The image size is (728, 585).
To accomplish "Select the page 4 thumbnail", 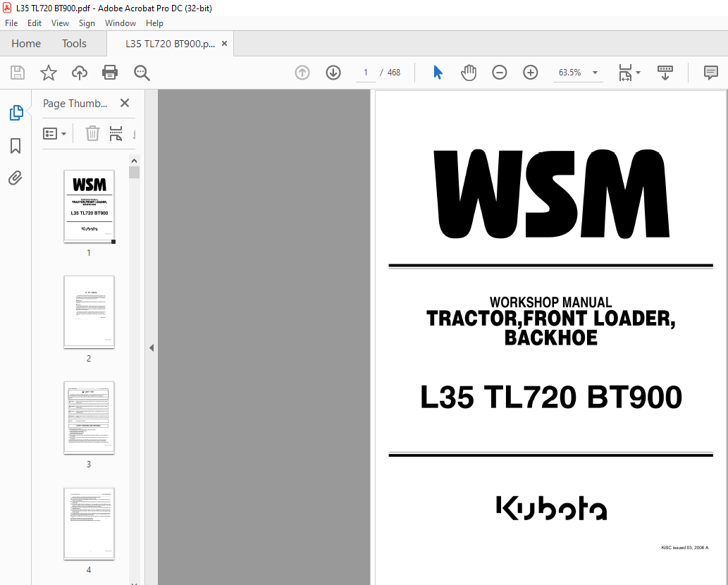I will [x=89, y=524].
